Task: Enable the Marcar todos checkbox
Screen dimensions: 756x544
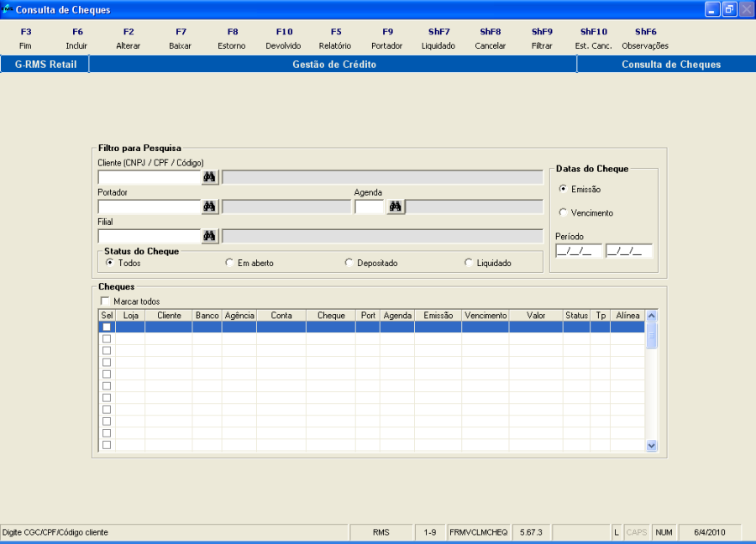Action: coord(105,301)
